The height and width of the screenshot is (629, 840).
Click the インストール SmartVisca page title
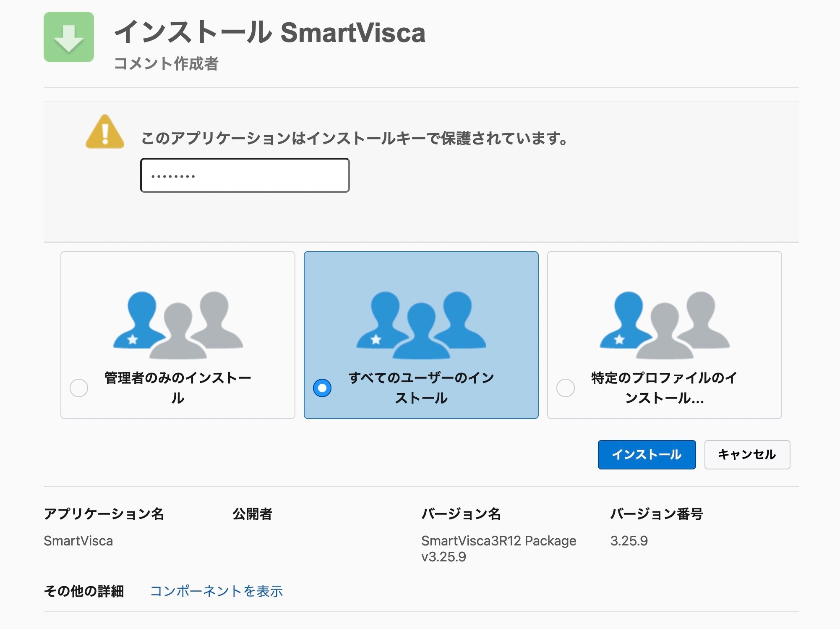click(x=270, y=32)
